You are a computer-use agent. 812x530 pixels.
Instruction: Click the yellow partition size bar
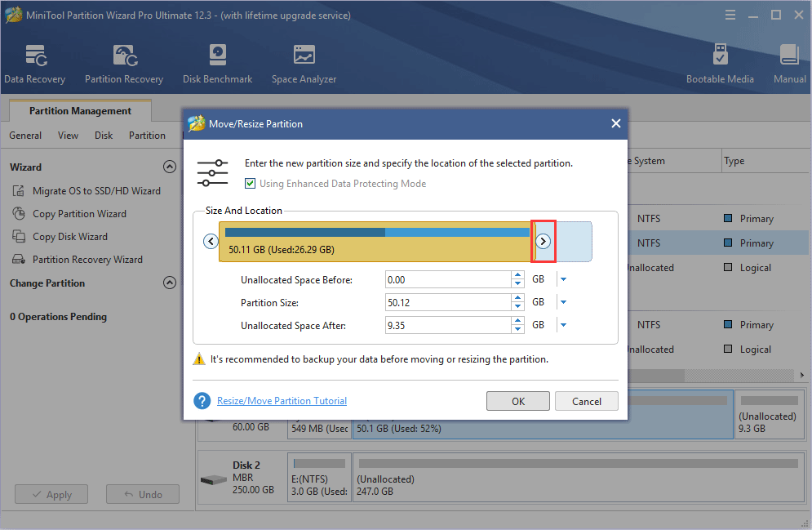click(375, 242)
